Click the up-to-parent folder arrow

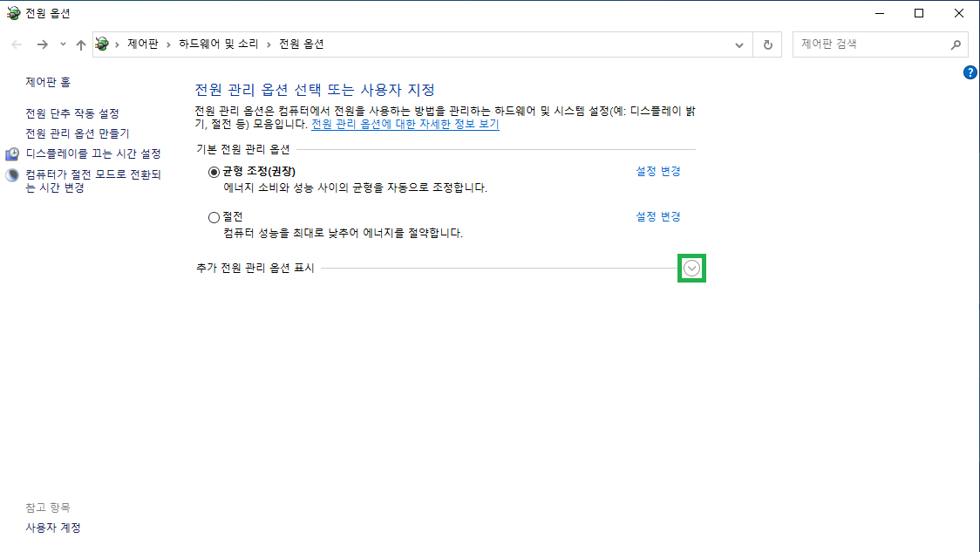[x=80, y=44]
